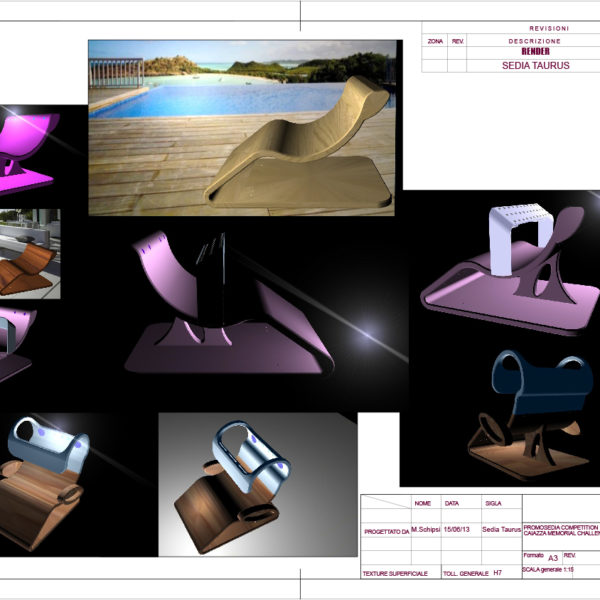Select the TOLL. GENERALE label
Image resolution: width=600 pixels, height=600 pixels.
pyautogui.click(x=466, y=574)
